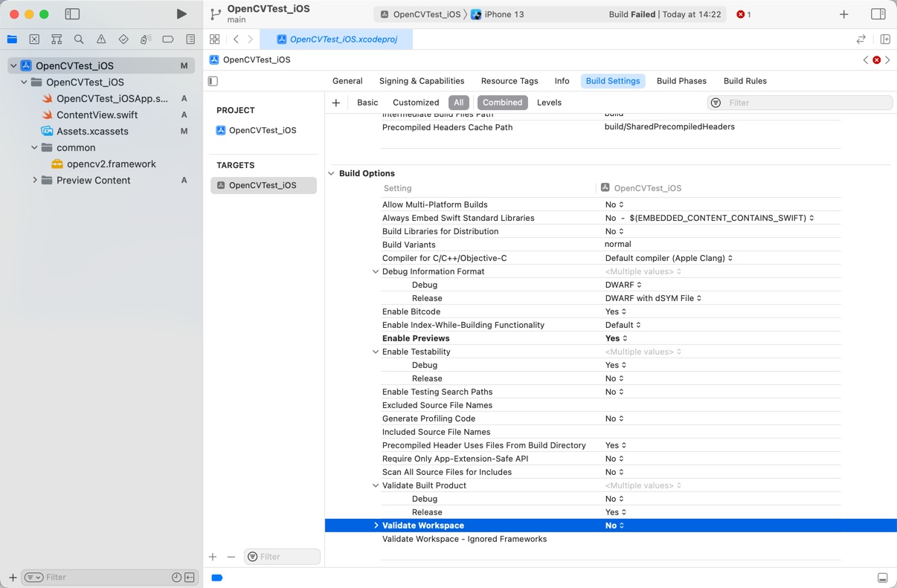Change Compiler for C/C++/Objective-C dropdown
This screenshot has height=588, width=897.
669,258
